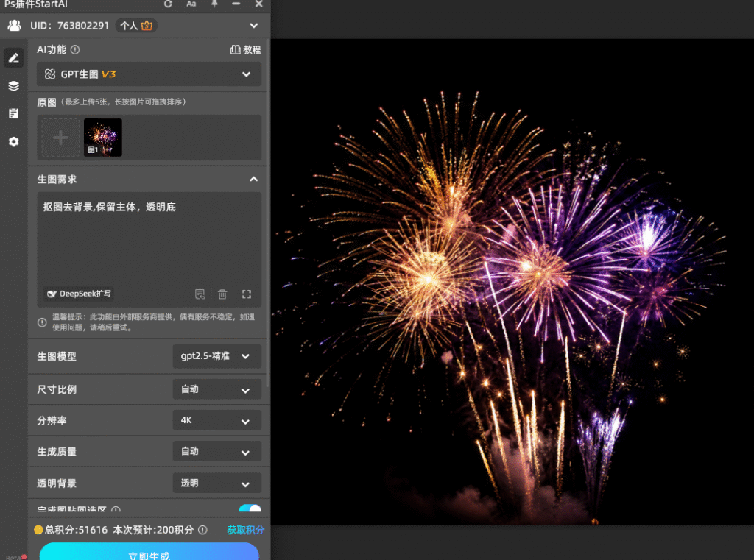754x560 pixels.
Task: Click the add image plus placeholder
Action: tap(60, 138)
